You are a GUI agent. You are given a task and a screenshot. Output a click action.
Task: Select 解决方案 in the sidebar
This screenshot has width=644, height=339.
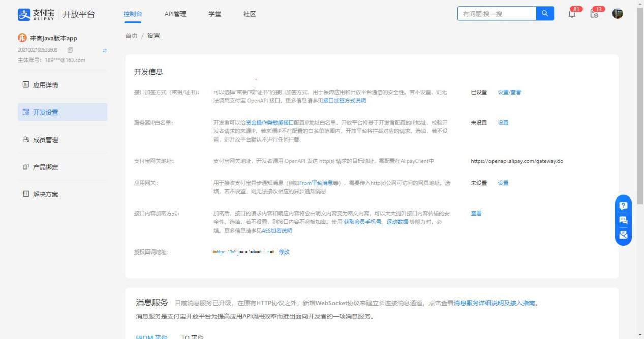point(63,194)
